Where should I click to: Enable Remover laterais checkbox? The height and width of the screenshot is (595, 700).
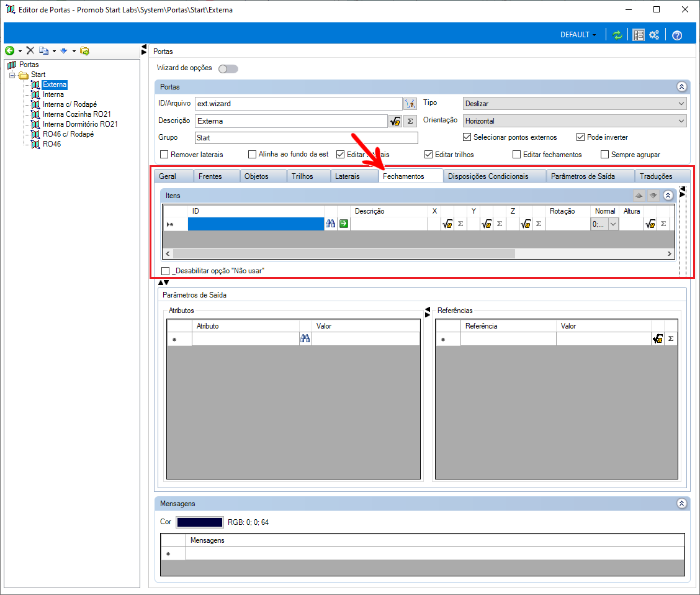click(x=164, y=155)
